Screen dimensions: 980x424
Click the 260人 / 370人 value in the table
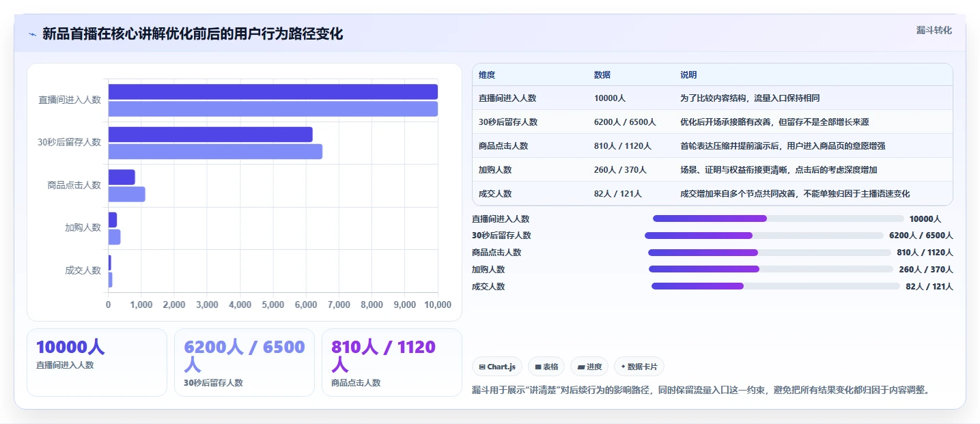coord(620,170)
